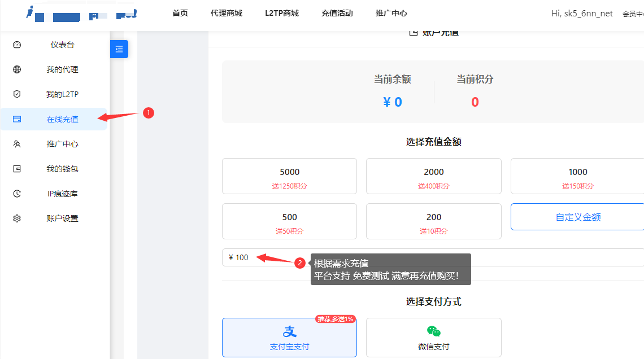This screenshot has height=359, width=644.
Task: Select the 我的代理 globe icon
Action: 16,69
